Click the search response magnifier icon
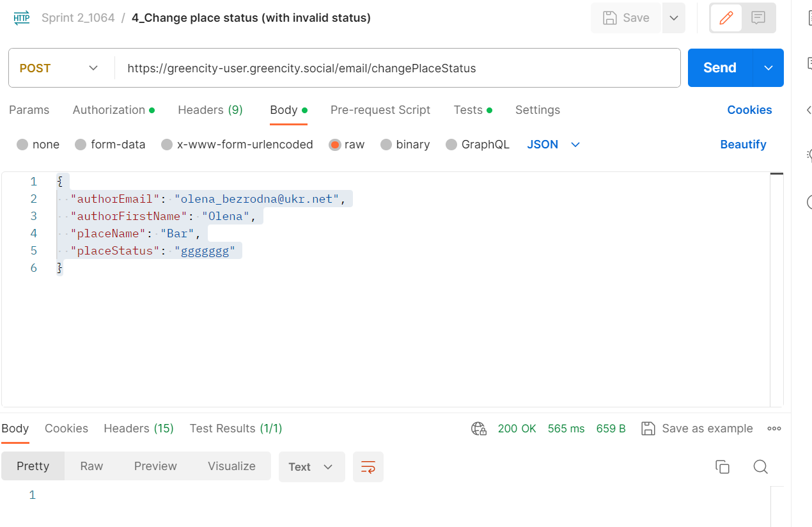The height and width of the screenshot is (527, 812). click(760, 467)
